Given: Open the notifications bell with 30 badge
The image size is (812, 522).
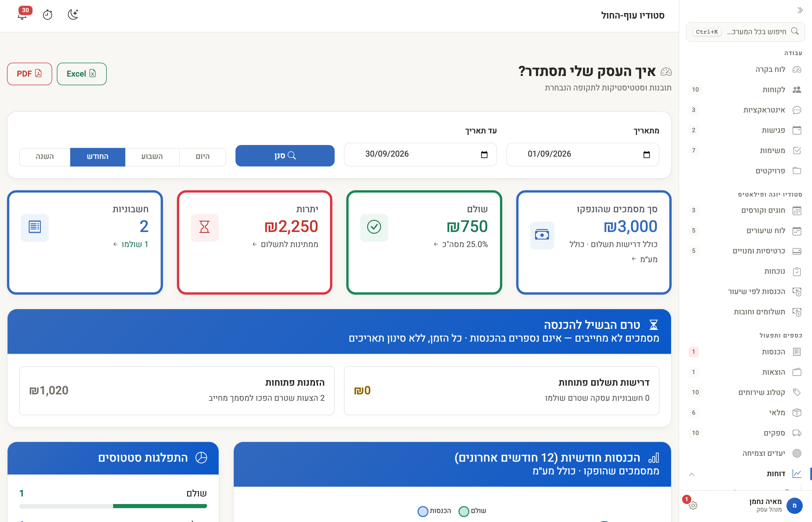Looking at the screenshot, I should (23, 14).
